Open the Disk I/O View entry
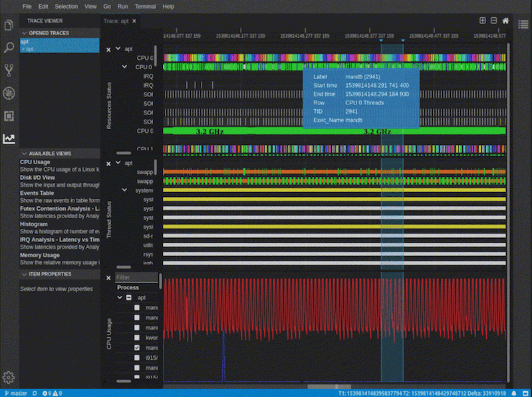Viewport: 532px width, 397px height. (59, 181)
